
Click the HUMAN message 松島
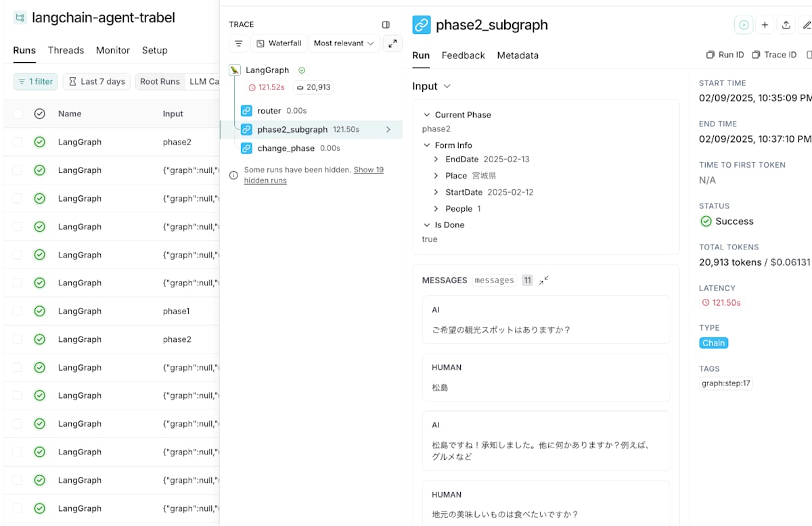pos(545,378)
